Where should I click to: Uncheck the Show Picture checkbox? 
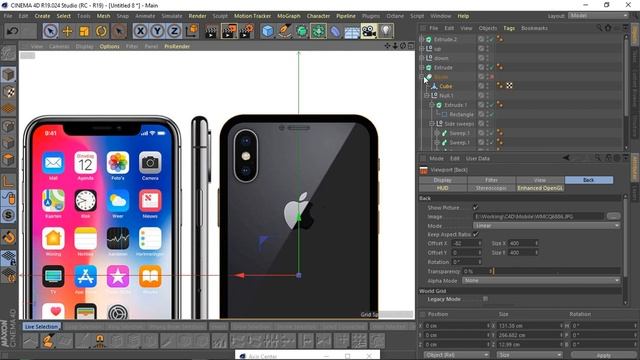click(x=475, y=208)
